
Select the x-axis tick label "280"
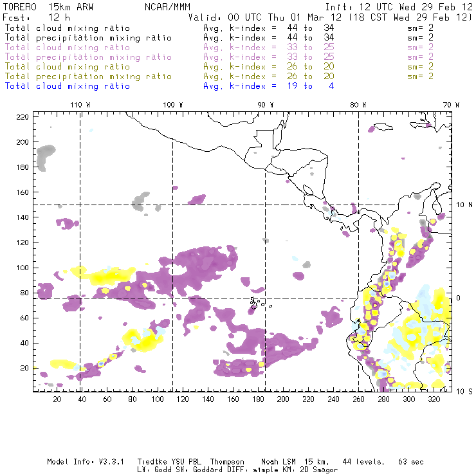(383, 399)
